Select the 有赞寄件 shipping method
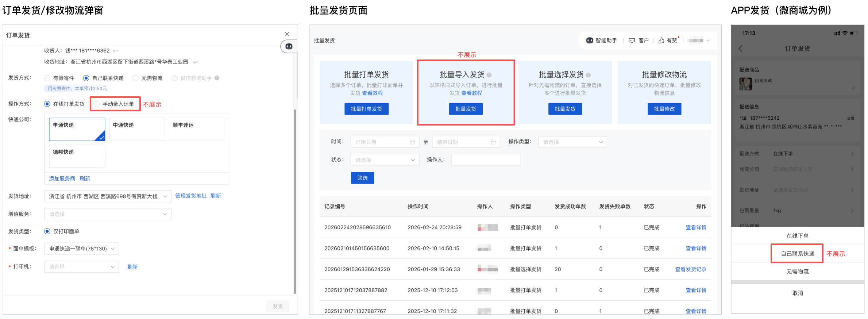The width and height of the screenshot is (868, 319). (47, 78)
